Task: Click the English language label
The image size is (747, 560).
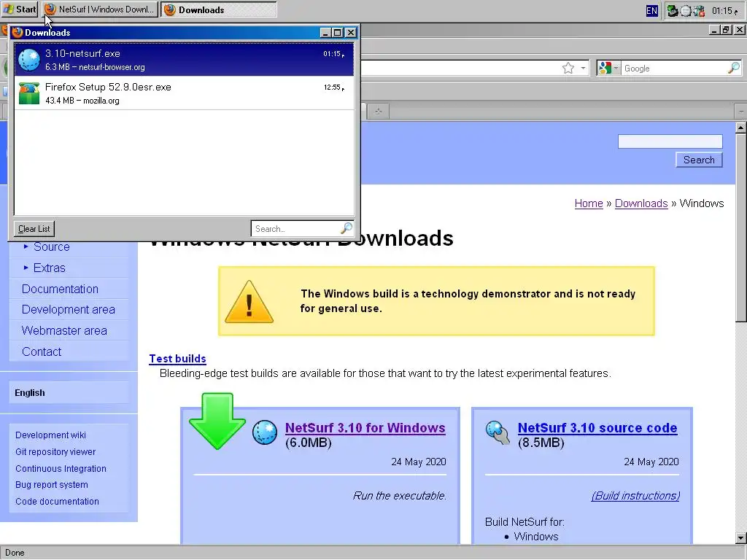Action: click(x=29, y=393)
